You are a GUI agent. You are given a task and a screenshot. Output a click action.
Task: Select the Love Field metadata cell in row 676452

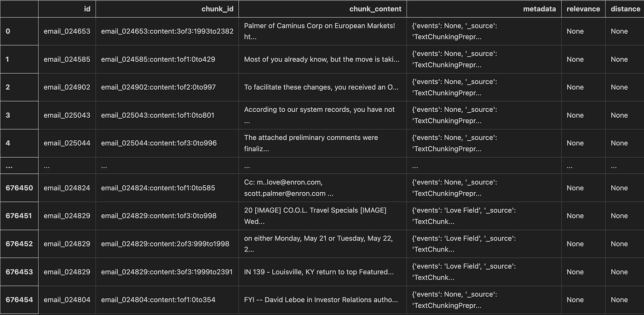pyautogui.click(x=484, y=244)
